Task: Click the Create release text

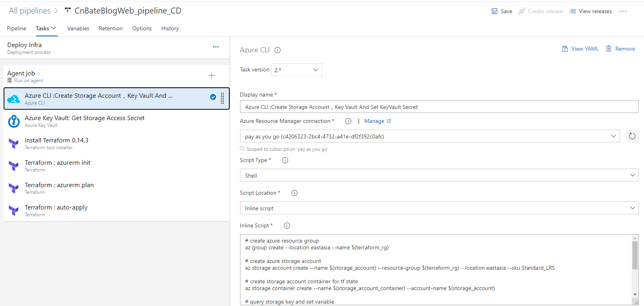Action: click(x=546, y=11)
